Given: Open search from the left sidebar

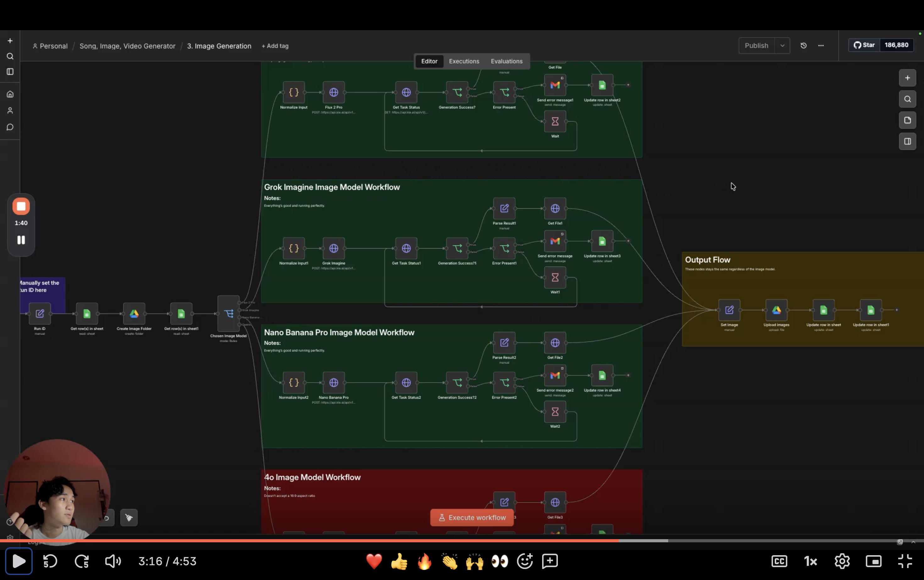Looking at the screenshot, I should [10, 56].
